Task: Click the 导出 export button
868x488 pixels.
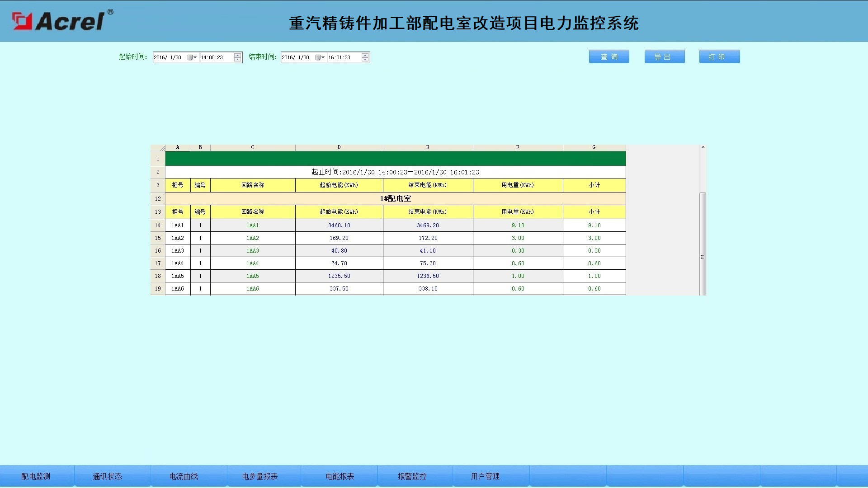Action: [665, 56]
